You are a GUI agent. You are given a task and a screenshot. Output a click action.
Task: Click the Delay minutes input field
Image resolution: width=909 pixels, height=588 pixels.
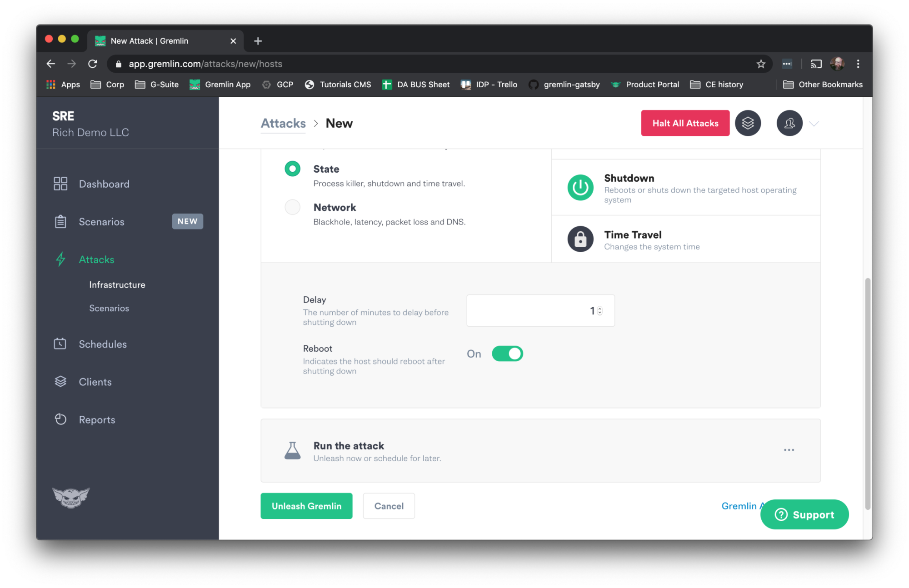point(540,310)
